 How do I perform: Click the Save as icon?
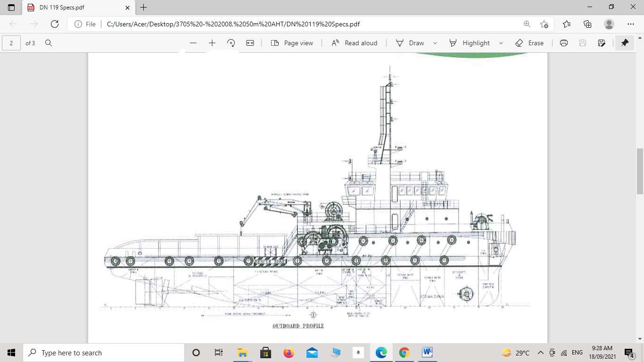click(602, 43)
